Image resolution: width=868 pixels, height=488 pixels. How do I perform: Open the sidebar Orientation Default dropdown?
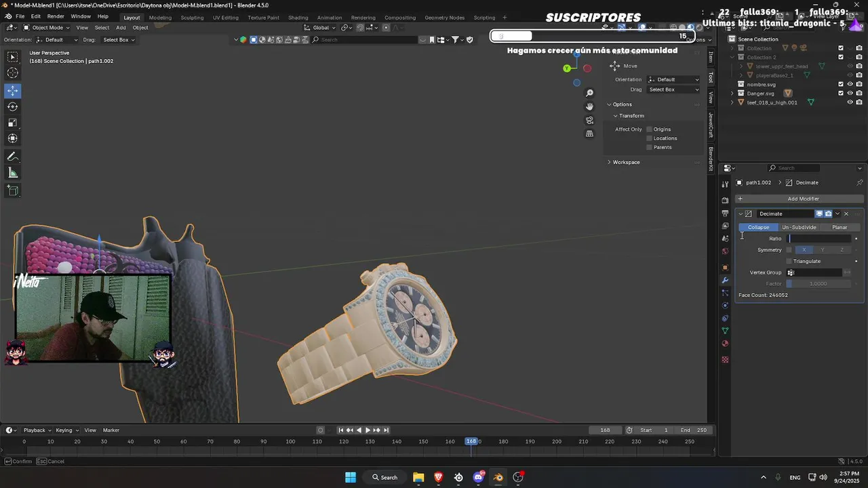tap(673, 79)
